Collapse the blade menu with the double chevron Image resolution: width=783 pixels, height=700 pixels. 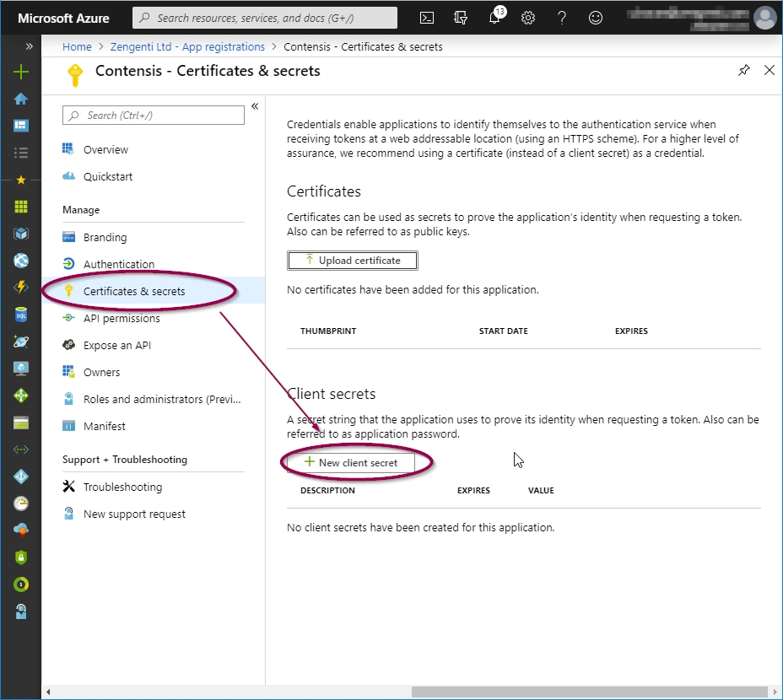pos(254,106)
